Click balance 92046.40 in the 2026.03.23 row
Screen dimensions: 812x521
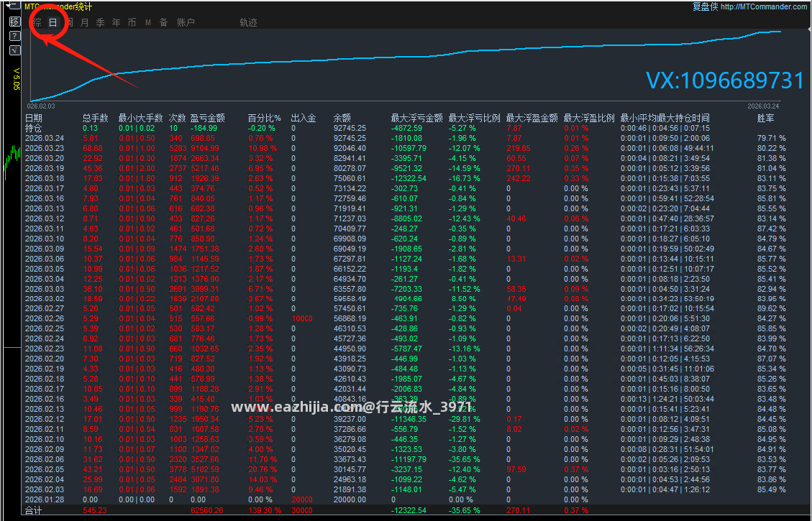[350, 148]
